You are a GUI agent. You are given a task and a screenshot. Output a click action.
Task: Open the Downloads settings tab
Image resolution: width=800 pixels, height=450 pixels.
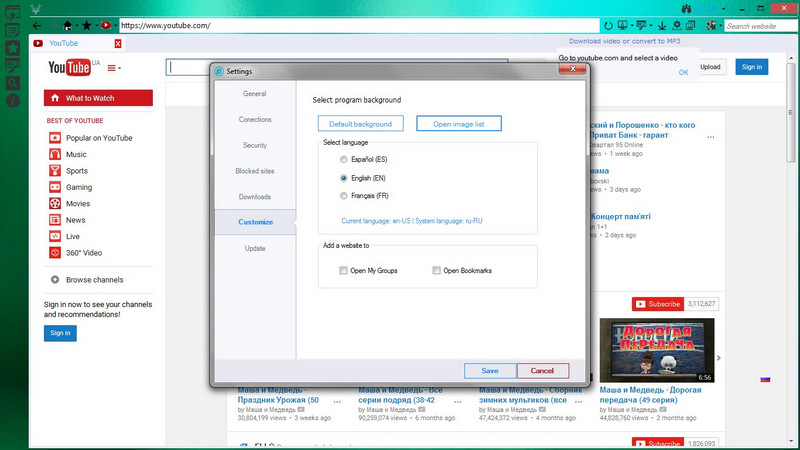(255, 196)
